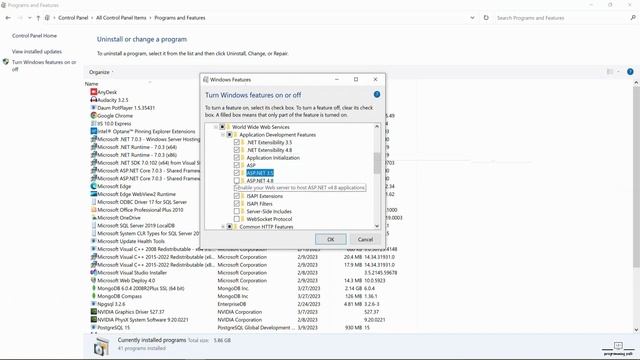Click the NVIDIA PhysX System Software icon
Screen dimensions: 640x360
(93, 320)
